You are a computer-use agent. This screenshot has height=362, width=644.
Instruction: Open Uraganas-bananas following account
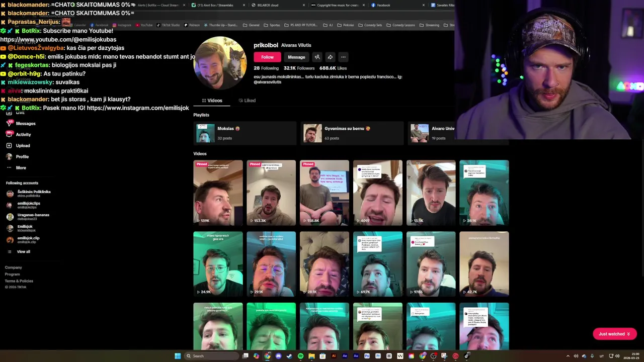pos(28,217)
